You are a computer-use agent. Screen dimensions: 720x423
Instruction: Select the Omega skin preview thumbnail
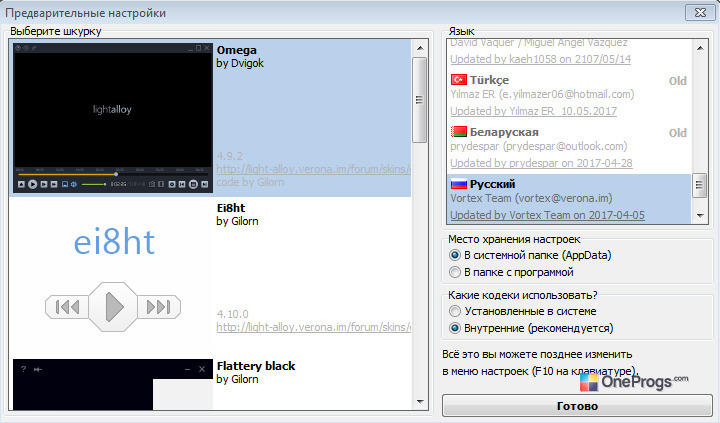coord(113,118)
